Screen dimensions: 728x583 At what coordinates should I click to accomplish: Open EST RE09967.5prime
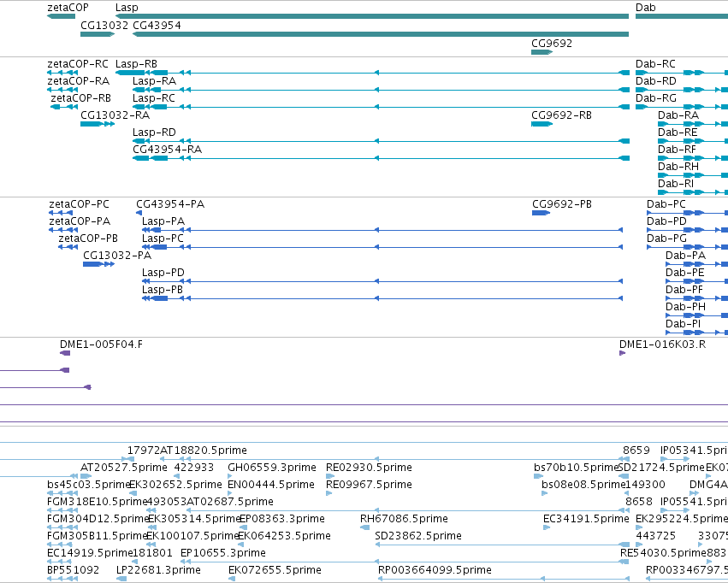point(369,485)
